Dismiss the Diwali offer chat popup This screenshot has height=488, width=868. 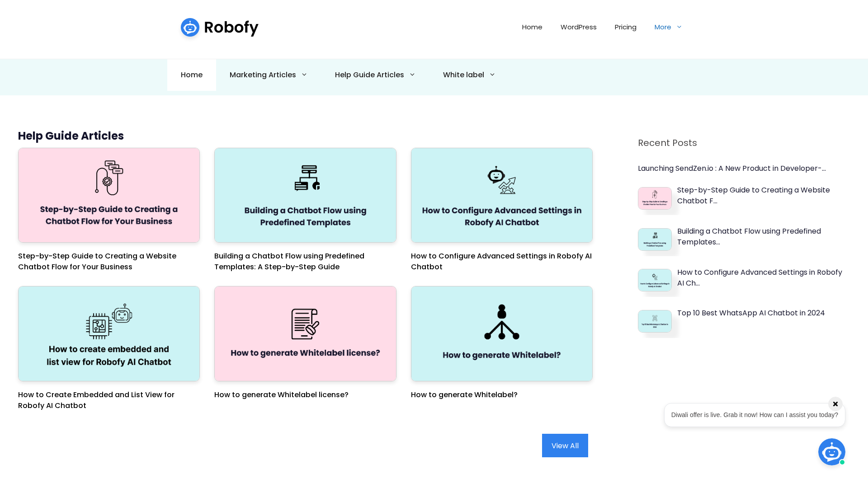click(835, 404)
